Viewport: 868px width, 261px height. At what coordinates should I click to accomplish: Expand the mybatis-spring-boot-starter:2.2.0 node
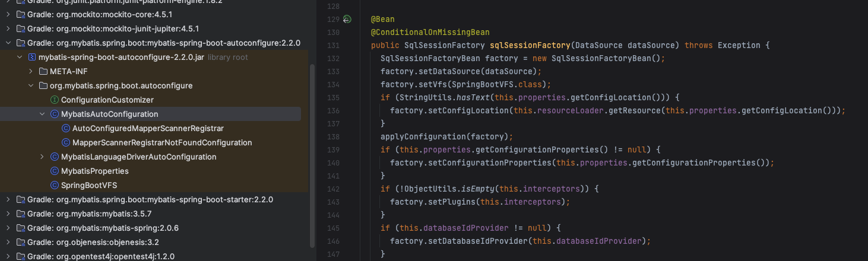[x=8, y=199]
